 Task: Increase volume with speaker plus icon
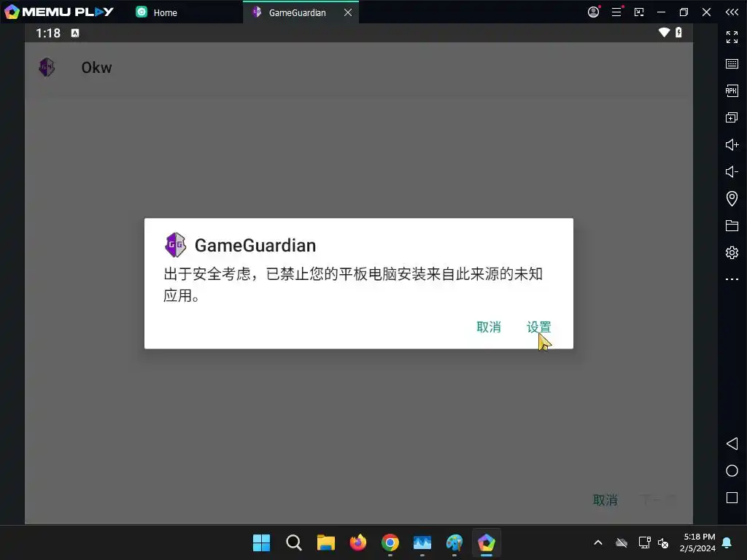point(732,144)
